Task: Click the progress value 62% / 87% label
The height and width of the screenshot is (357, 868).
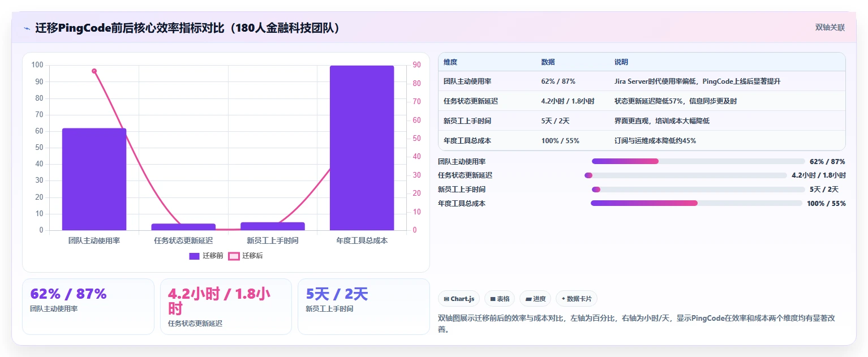Action: (827, 161)
